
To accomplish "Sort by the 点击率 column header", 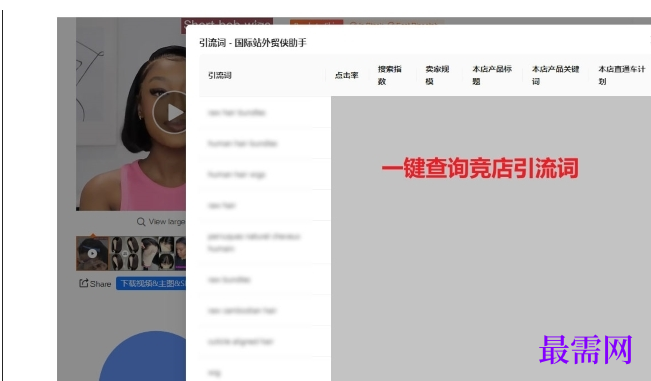I will 346,76.
